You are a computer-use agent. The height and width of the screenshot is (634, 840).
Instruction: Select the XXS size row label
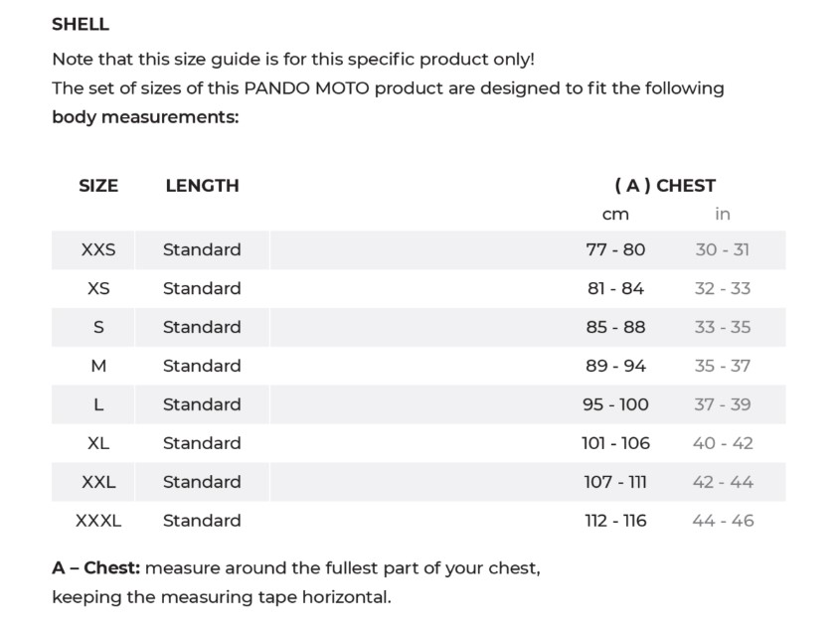pyautogui.click(x=98, y=250)
